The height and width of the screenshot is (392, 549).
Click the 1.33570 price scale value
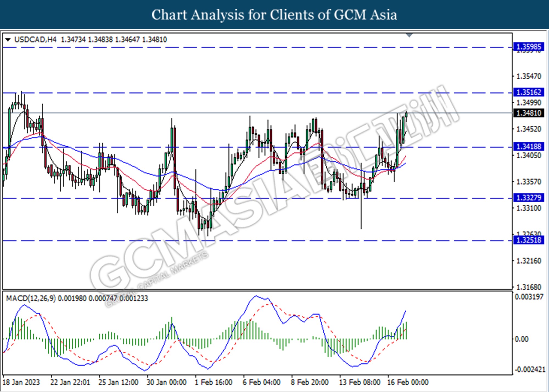point(529,182)
